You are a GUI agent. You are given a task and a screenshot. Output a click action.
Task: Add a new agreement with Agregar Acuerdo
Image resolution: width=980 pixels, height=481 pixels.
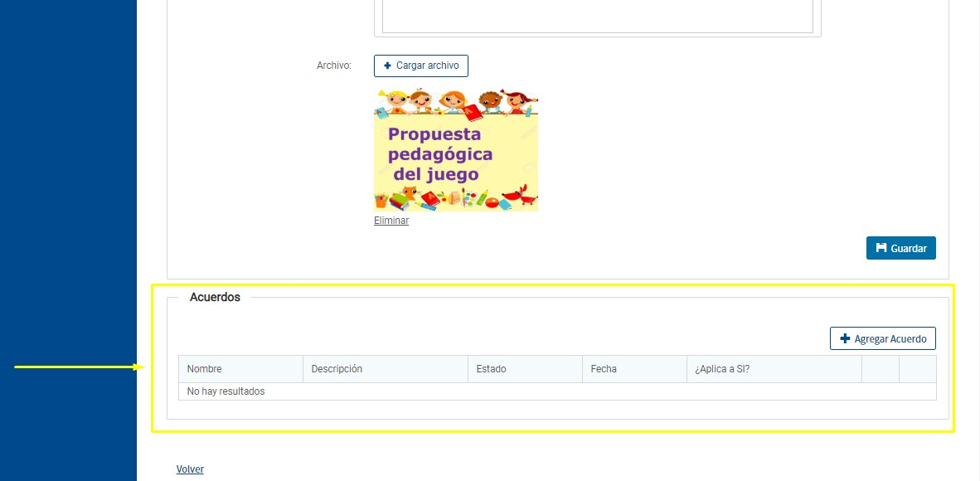(882, 338)
